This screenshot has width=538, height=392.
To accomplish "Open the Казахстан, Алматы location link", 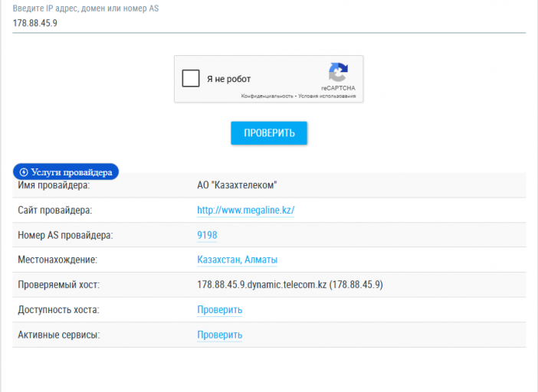I will (x=237, y=260).
